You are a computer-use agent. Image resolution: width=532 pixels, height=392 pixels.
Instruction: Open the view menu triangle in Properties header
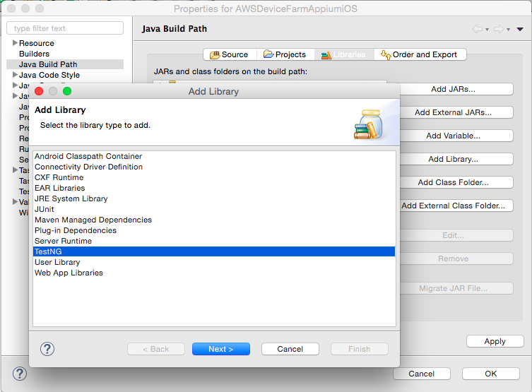520,29
